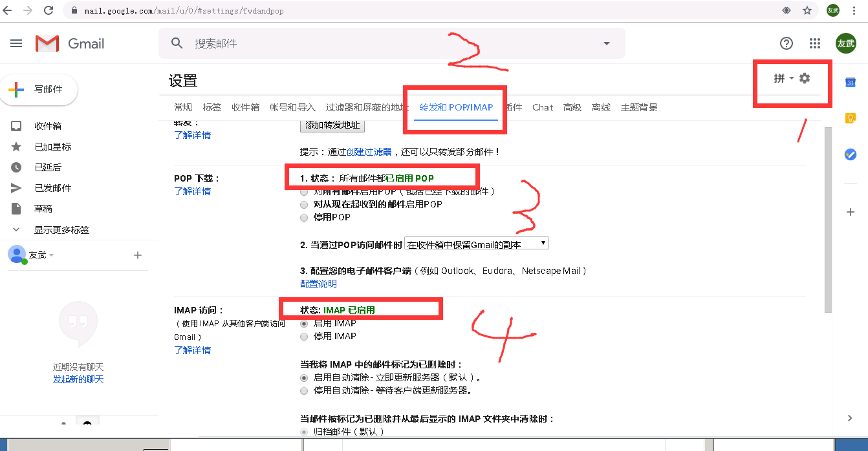Bookmark this page with star icon

coord(807,10)
